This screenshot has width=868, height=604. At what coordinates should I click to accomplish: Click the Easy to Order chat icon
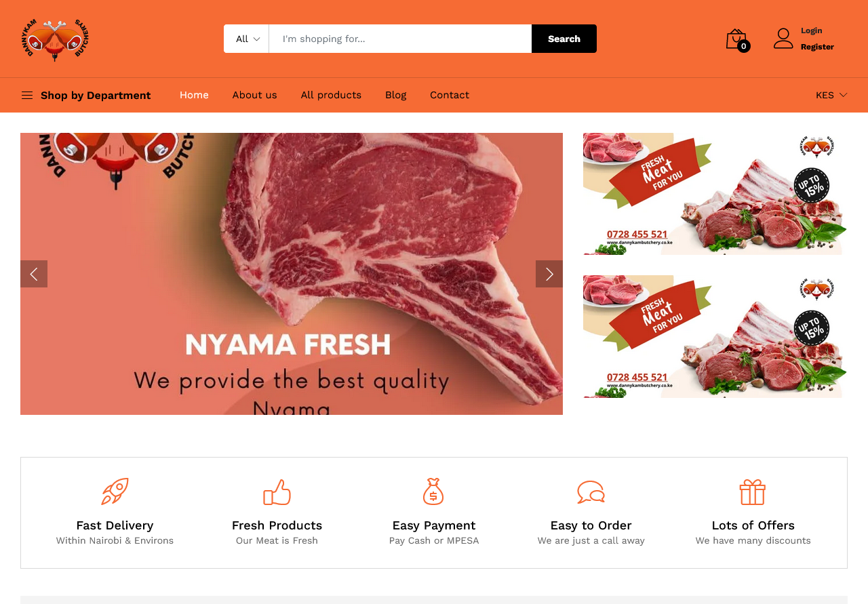(x=591, y=492)
